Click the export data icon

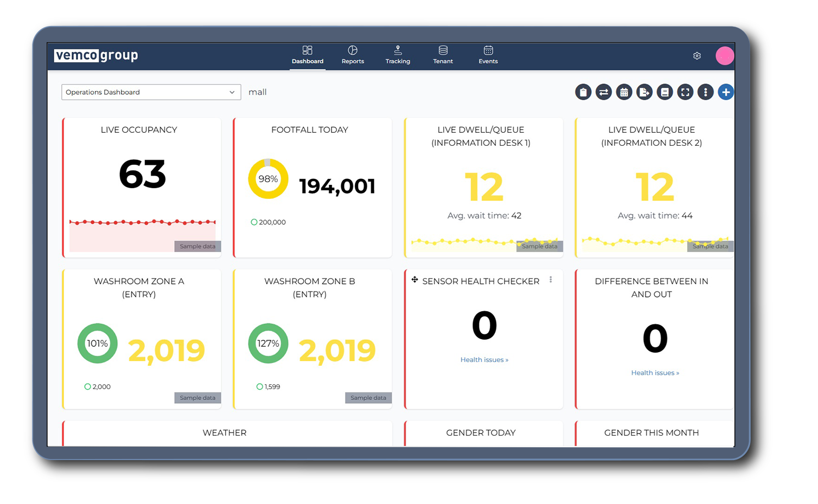click(644, 92)
